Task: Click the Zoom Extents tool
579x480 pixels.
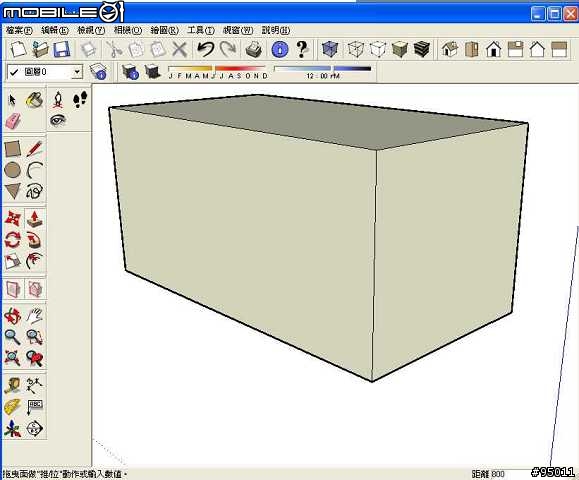Action: pyautogui.click(x=13, y=358)
